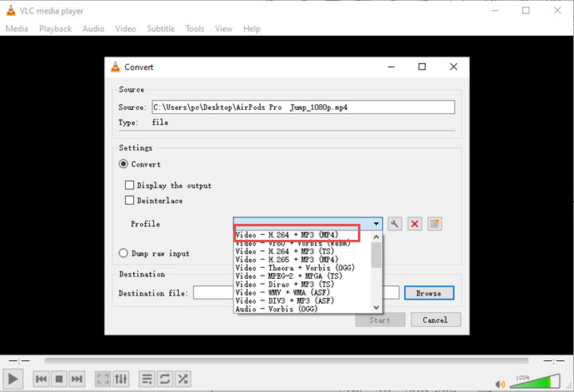Click the Play button in VLC
The image size is (574, 392).
[13, 378]
